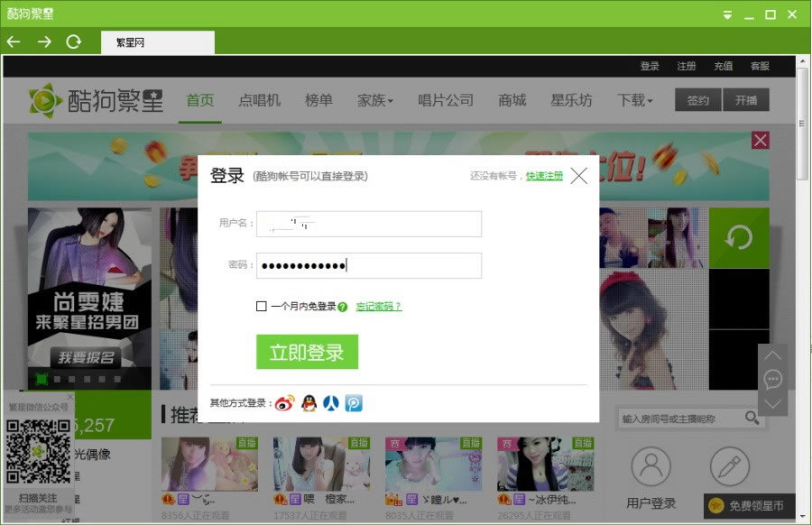
Task: Expand the 家族 dropdown menu
Action: pos(375,100)
